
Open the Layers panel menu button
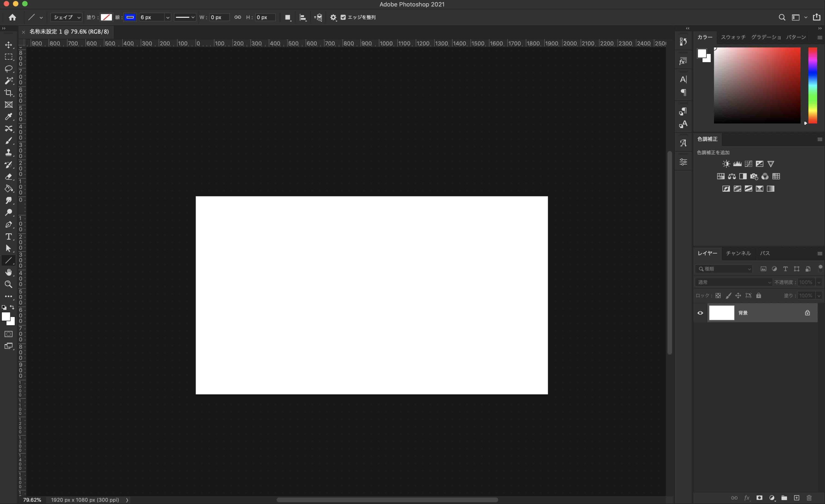tap(820, 254)
